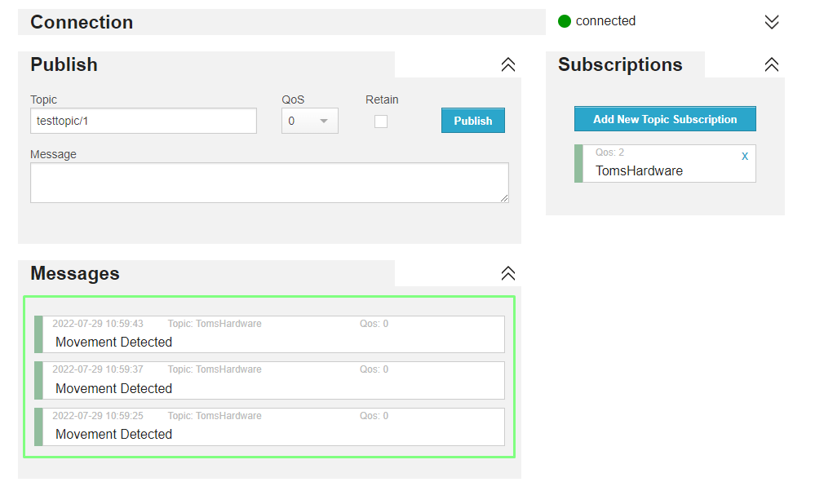This screenshot has width=824, height=504.
Task: Click Add New Topic Subscription
Action: coord(665,119)
